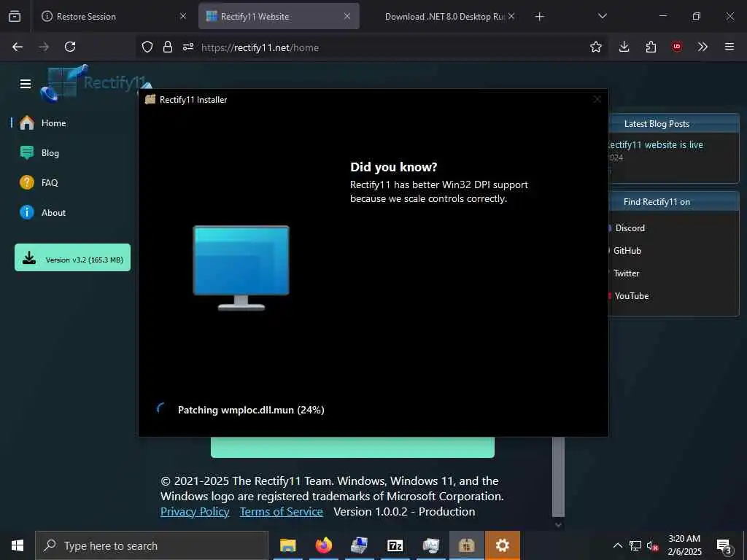Image resolution: width=747 pixels, height=560 pixels.
Task: Reload the Rectify11 page
Action: tap(70, 47)
